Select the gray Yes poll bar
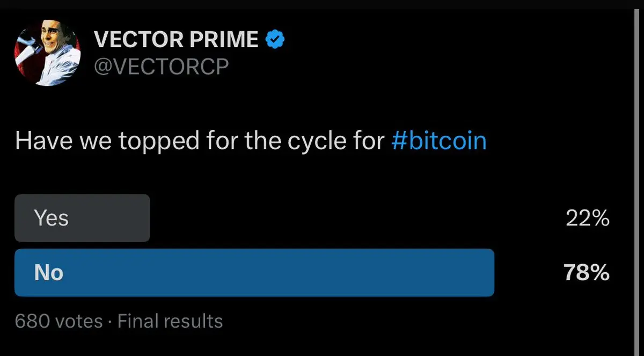 click(x=82, y=218)
